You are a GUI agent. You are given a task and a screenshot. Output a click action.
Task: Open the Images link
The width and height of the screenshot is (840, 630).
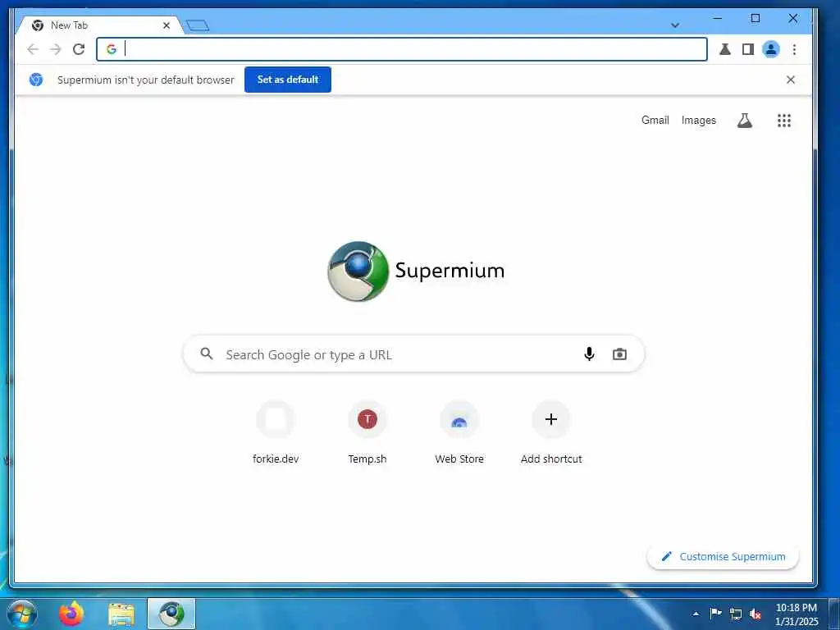pos(699,120)
